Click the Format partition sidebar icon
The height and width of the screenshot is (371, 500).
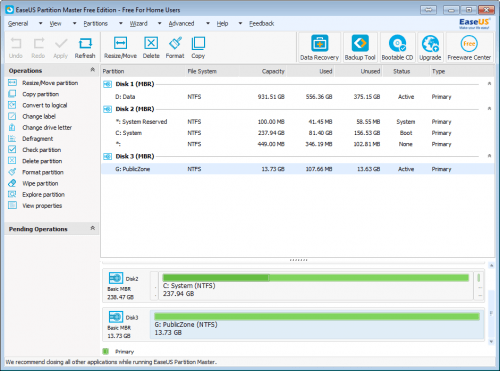[x=12, y=172]
